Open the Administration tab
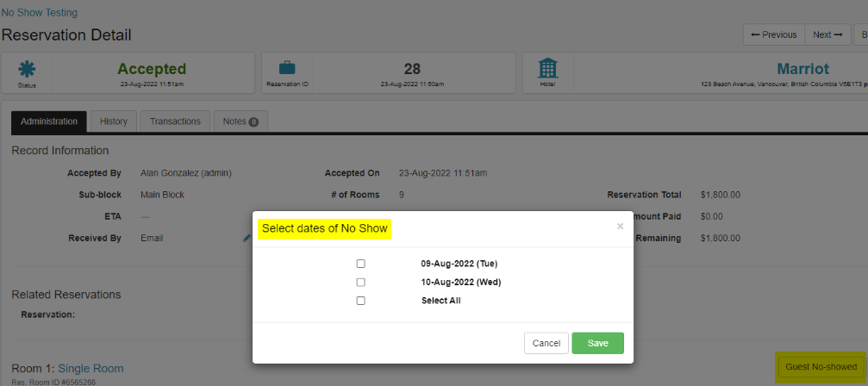Image resolution: width=868 pixels, height=386 pixels. click(49, 121)
